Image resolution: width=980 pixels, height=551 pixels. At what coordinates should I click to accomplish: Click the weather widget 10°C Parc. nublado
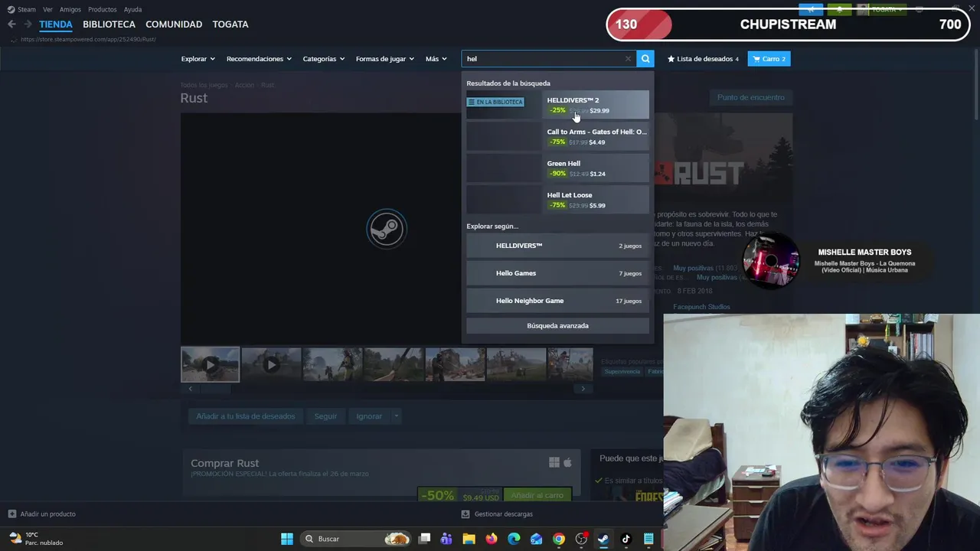(36, 539)
